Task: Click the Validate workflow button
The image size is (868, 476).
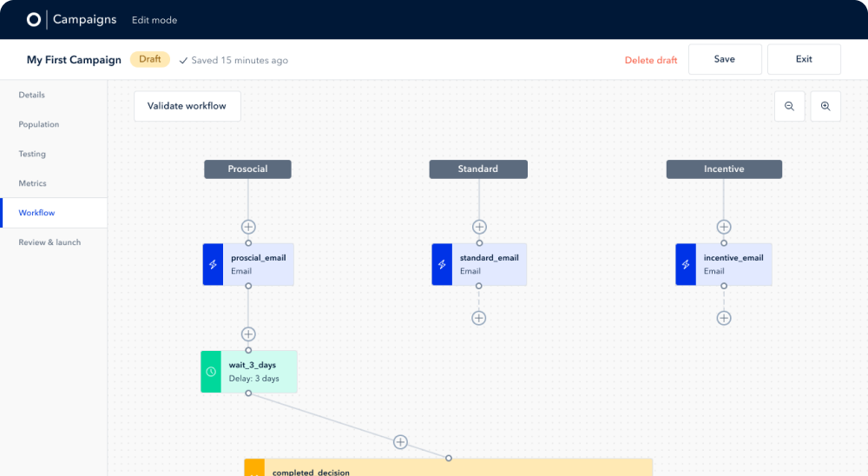Action: click(x=187, y=106)
